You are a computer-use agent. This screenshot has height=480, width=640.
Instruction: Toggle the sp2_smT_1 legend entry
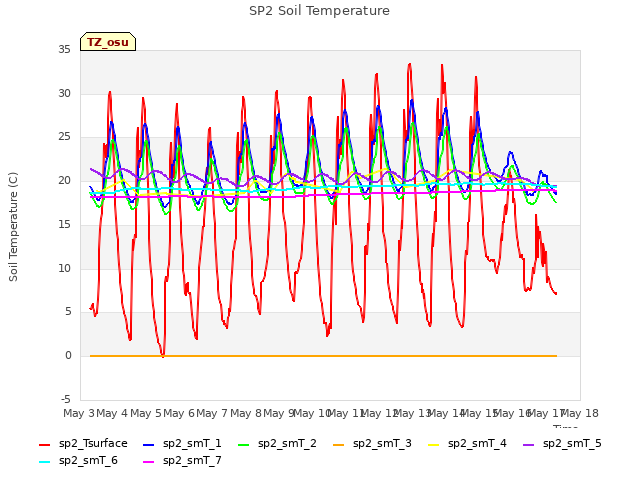[x=182, y=444]
